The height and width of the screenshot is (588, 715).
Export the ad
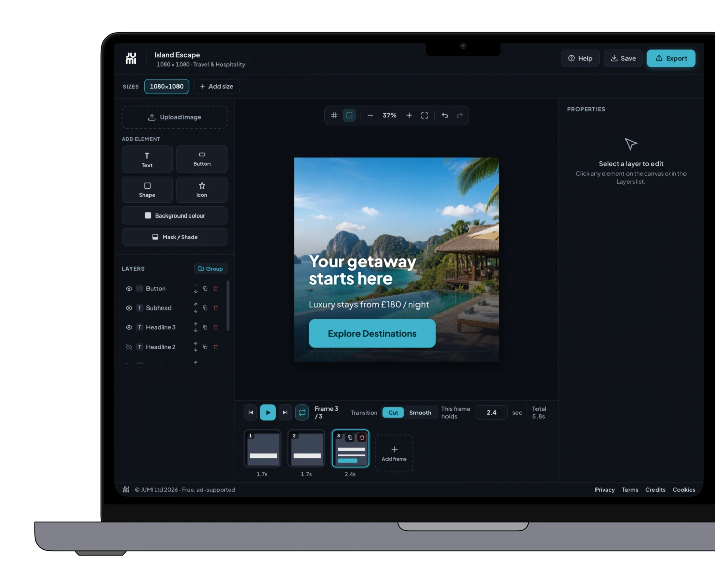click(x=671, y=58)
